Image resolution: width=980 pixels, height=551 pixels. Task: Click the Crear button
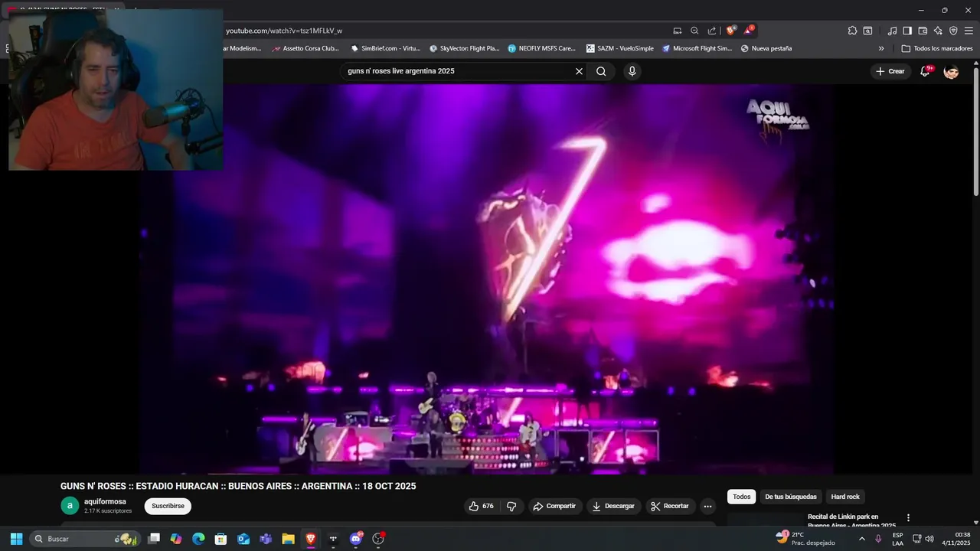tap(890, 71)
